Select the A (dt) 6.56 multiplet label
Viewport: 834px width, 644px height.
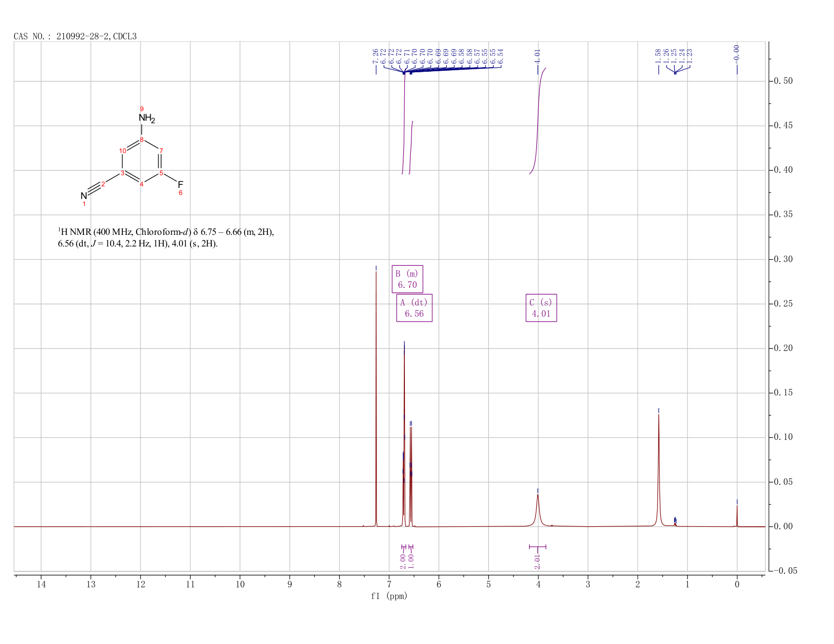414,308
